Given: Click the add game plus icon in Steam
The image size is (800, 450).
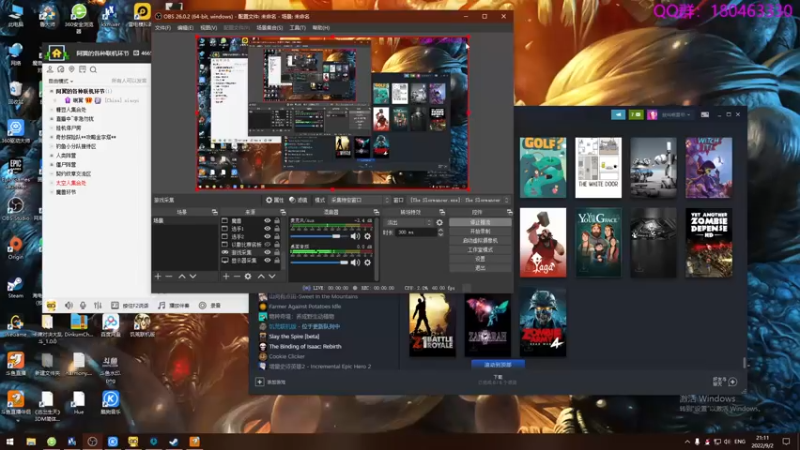Looking at the screenshot, I should [260, 382].
